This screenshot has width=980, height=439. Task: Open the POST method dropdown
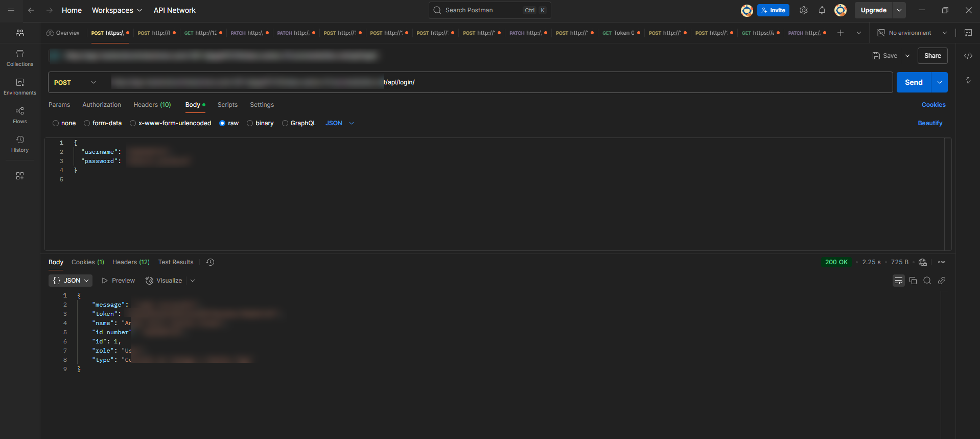[75, 82]
